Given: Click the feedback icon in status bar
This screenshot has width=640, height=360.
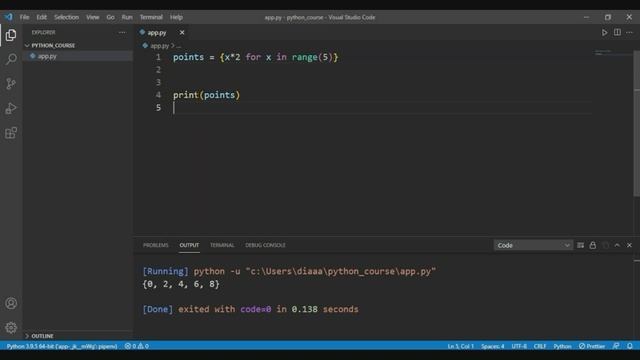Looking at the screenshot, I should tap(616, 346).
